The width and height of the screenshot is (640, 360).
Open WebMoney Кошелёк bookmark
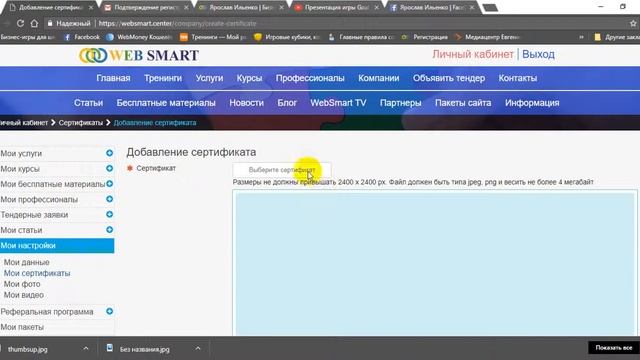(x=139, y=37)
